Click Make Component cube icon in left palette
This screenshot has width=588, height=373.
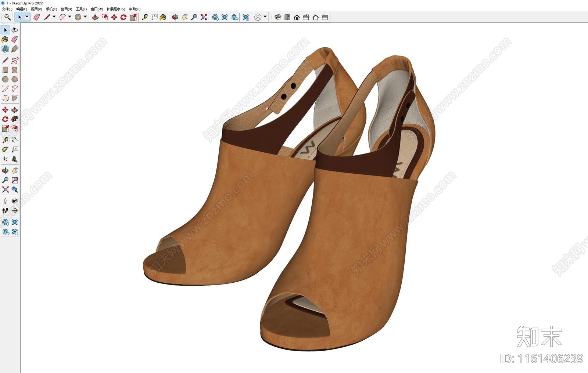(x=5, y=48)
